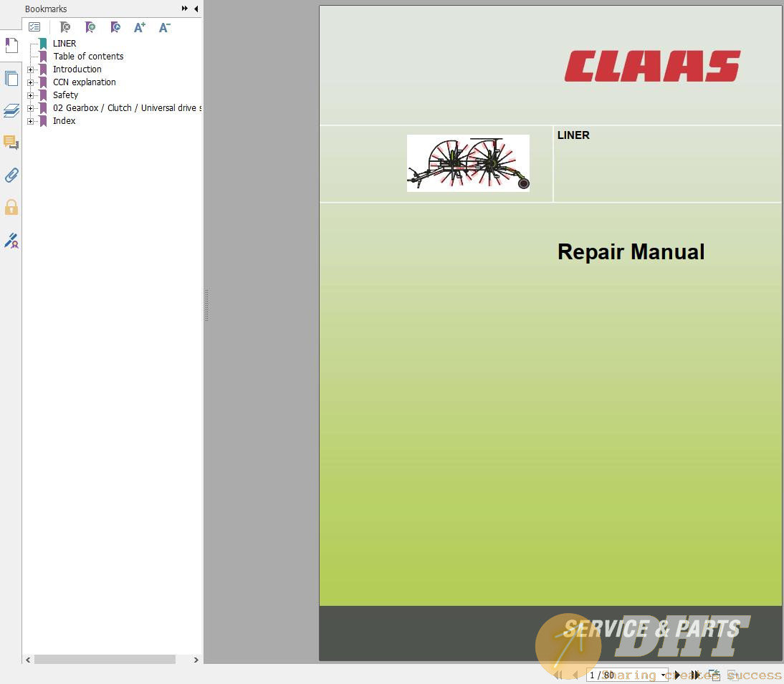Open the Attachments paperclip panel
Screen dimensions: 784x684
pyautogui.click(x=11, y=175)
